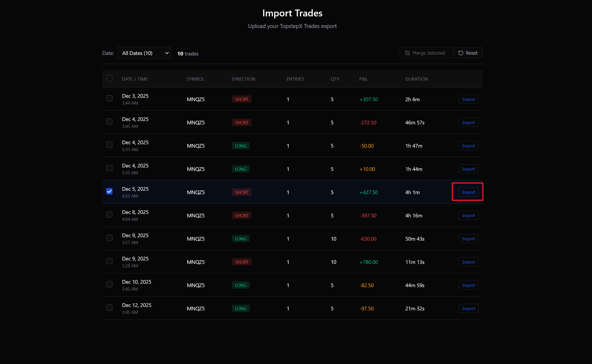Click the SHORT badge on the Dec 8 trade
Viewport: 592px width, 364px height.
pyautogui.click(x=241, y=215)
